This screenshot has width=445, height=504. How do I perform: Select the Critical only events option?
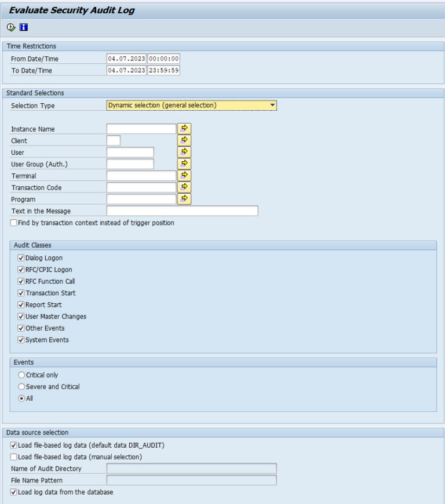(x=21, y=375)
